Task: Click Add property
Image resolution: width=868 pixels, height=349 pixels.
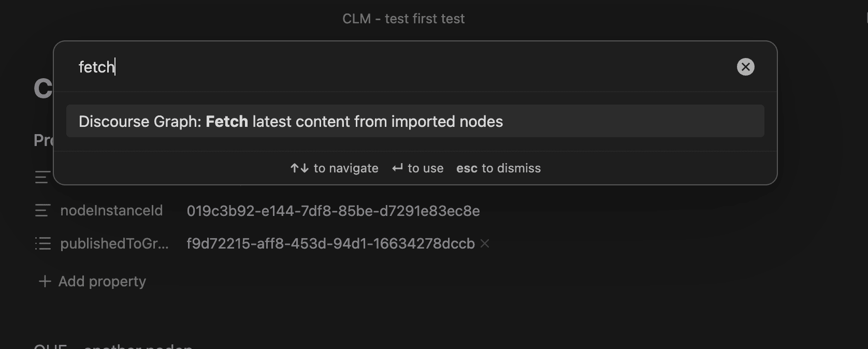Action: click(102, 281)
